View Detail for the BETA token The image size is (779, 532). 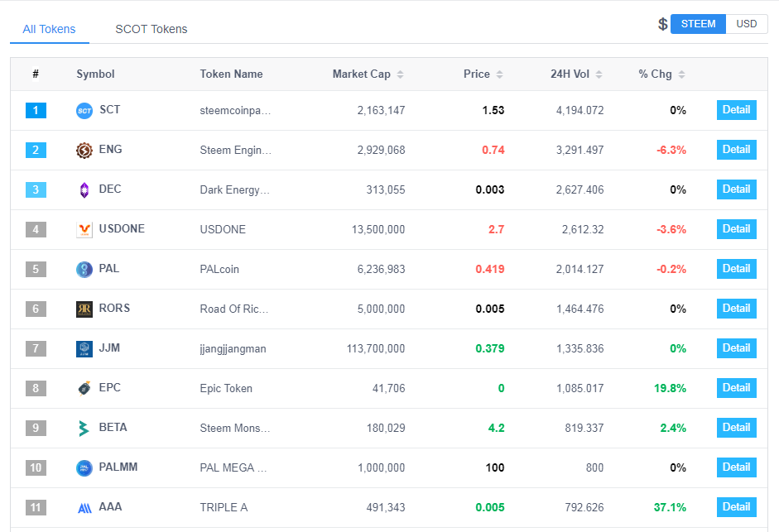point(736,428)
